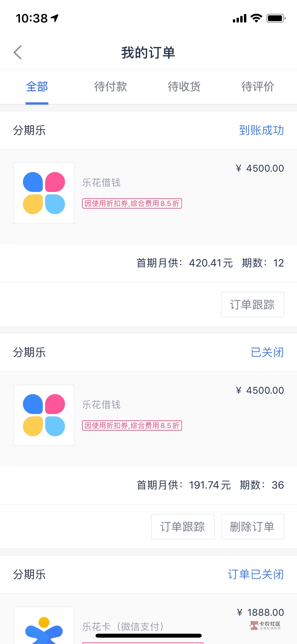Tap the home indicator bar

(x=149, y=636)
